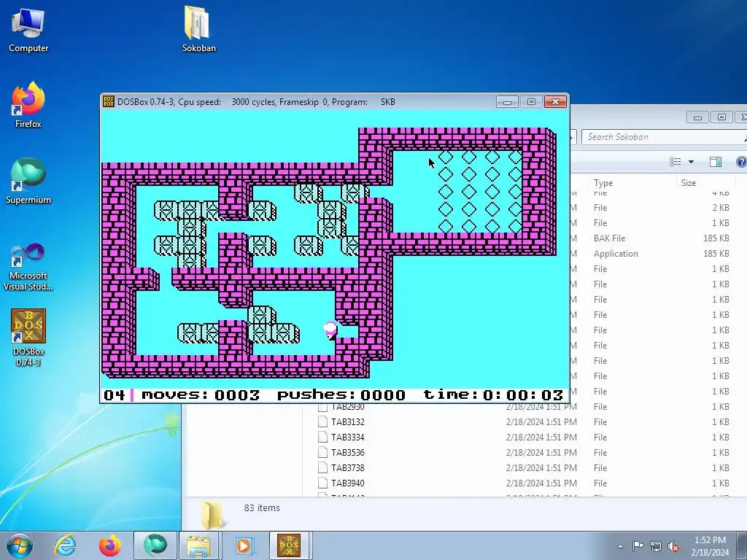This screenshot has width=747, height=560.
Task: Click the BAK File type cell
Action: (609, 238)
